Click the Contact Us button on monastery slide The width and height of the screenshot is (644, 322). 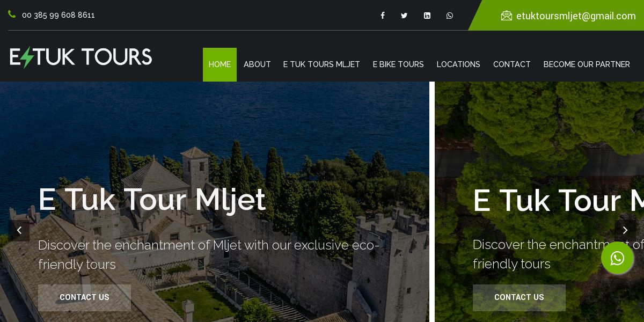pos(84,298)
